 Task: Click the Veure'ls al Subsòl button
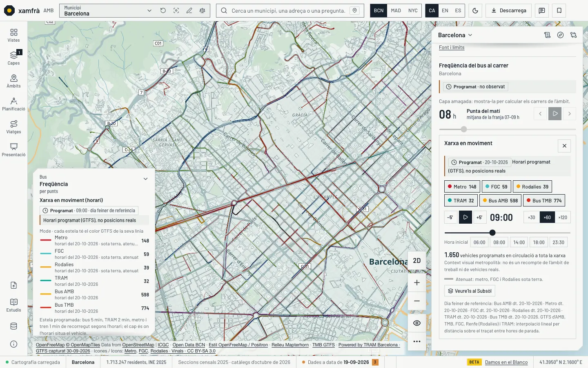point(470,291)
